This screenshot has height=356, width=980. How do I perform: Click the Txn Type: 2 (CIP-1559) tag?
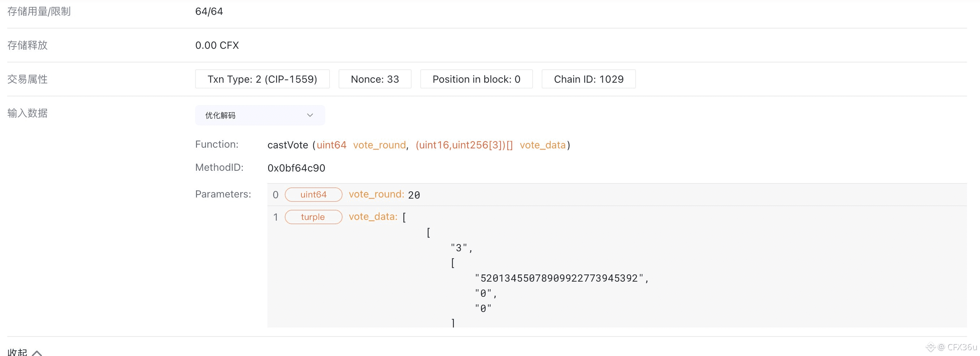pos(262,79)
